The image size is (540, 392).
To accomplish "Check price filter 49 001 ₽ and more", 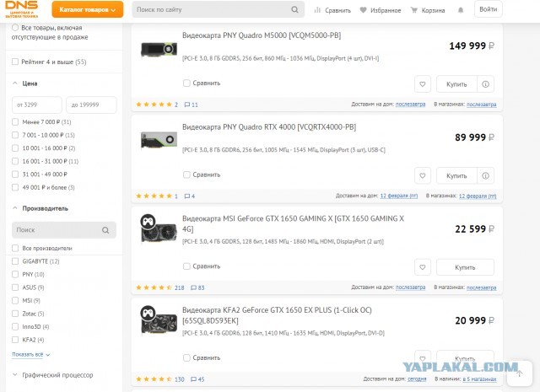I will (15, 187).
